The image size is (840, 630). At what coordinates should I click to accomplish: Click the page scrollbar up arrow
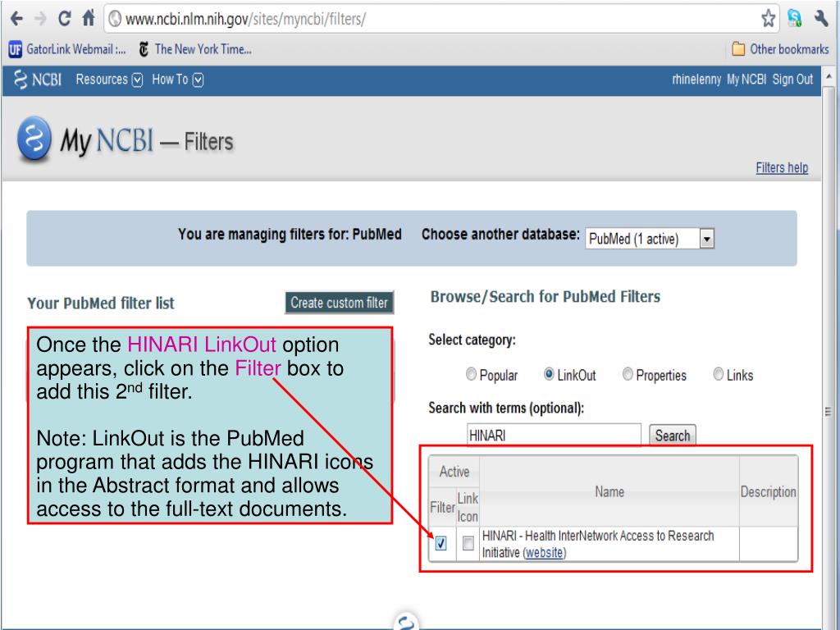coord(829,76)
